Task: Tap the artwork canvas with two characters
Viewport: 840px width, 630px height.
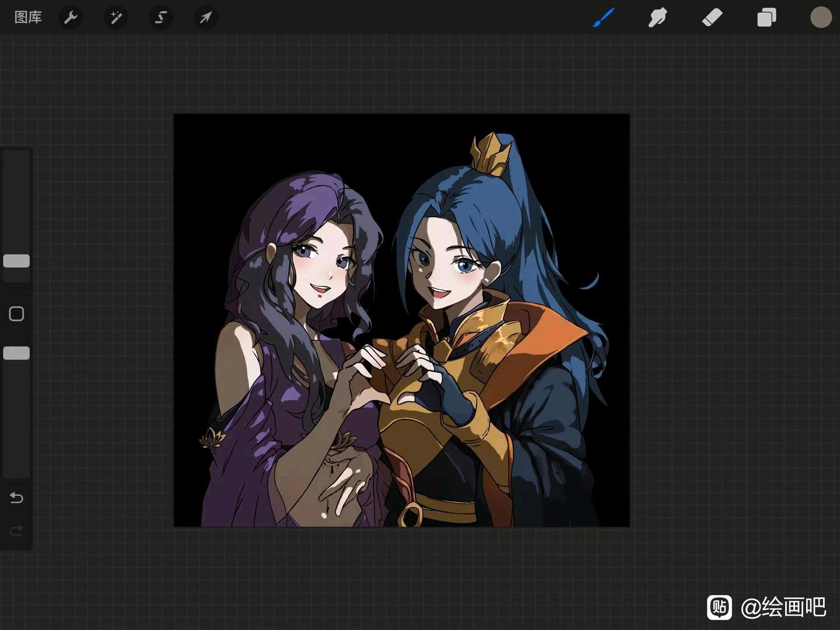Action: [x=402, y=320]
